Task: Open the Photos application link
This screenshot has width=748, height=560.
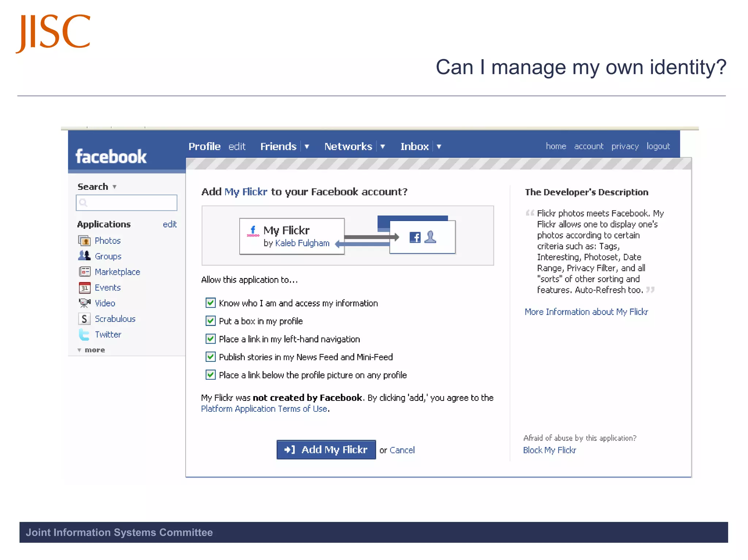Action: pyautogui.click(x=108, y=241)
